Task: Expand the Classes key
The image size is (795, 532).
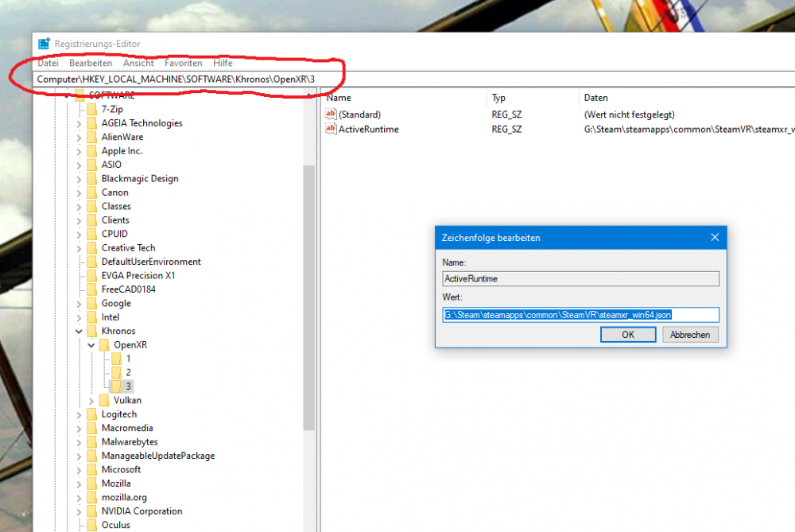Action: 79,207
